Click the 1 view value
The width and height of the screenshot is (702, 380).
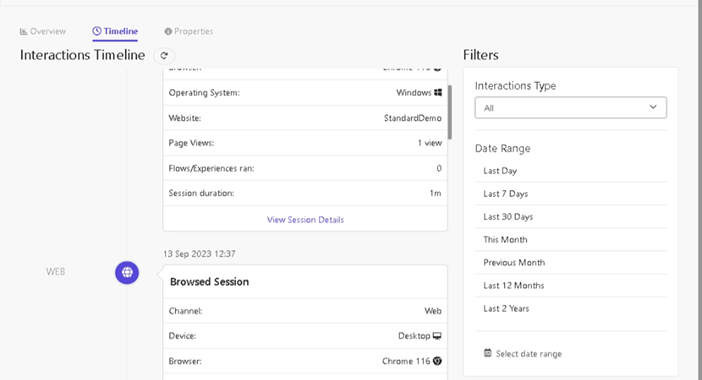[x=429, y=143]
